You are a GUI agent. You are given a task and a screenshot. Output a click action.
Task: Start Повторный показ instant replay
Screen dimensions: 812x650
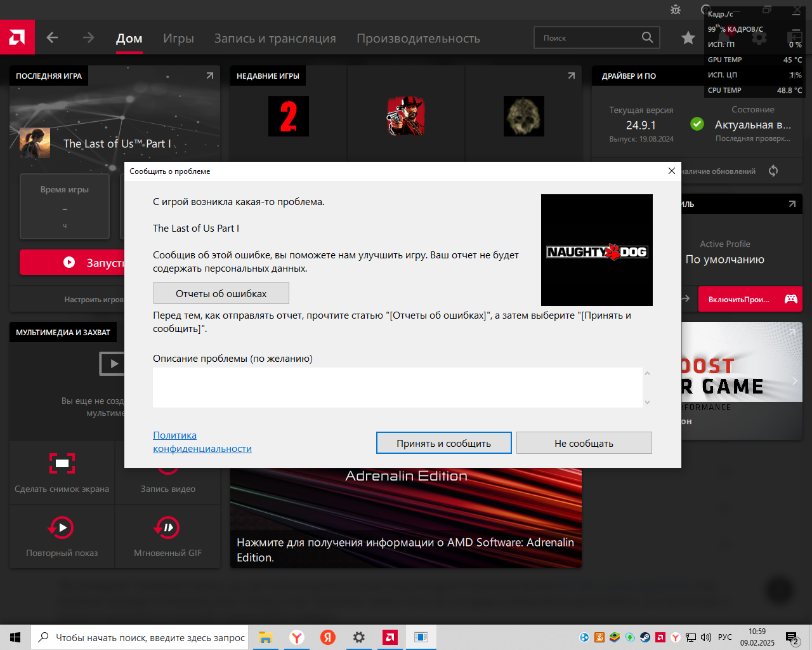pos(62,536)
